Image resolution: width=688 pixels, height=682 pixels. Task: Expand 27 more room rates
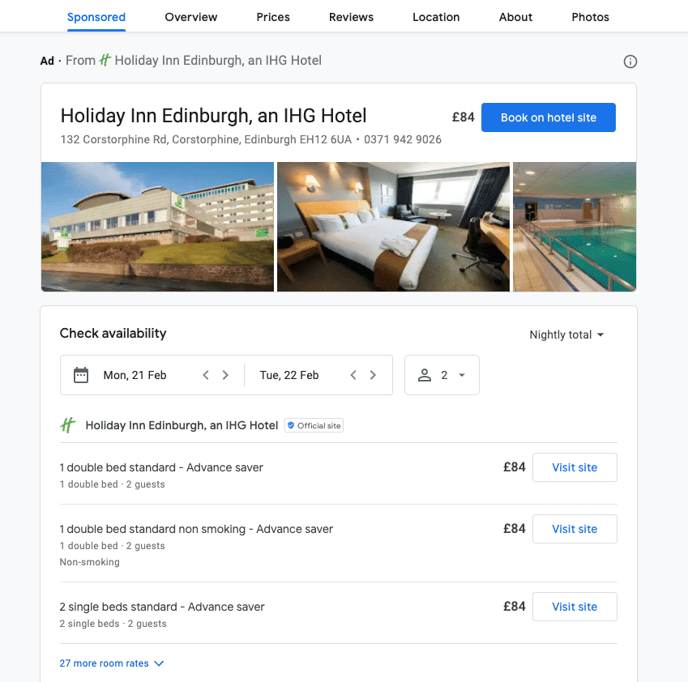[111, 663]
